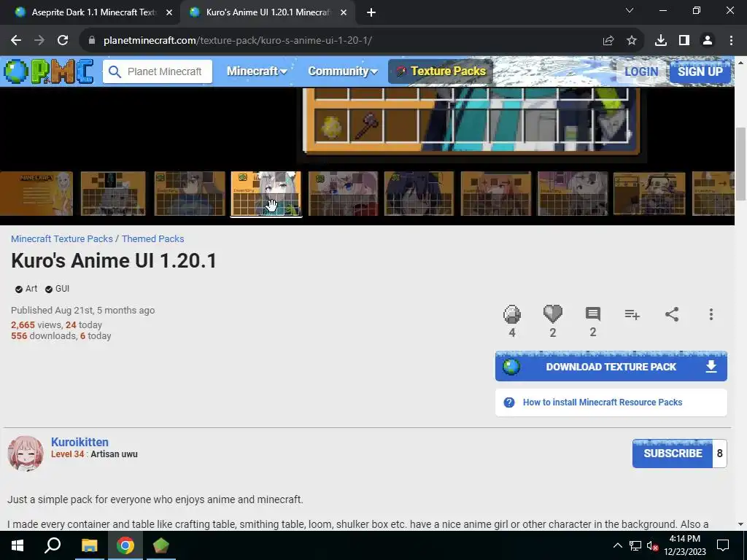Share this texture pack icon
The height and width of the screenshot is (560, 747).
tap(672, 314)
